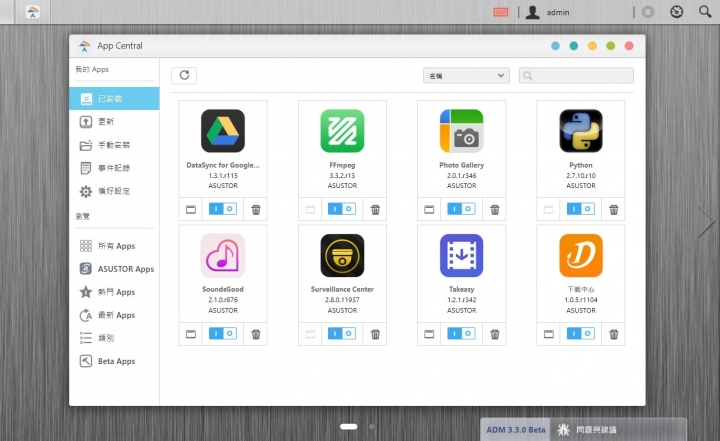Open the FFmpeg app icon
The image size is (720, 441).
pyautogui.click(x=342, y=131)
